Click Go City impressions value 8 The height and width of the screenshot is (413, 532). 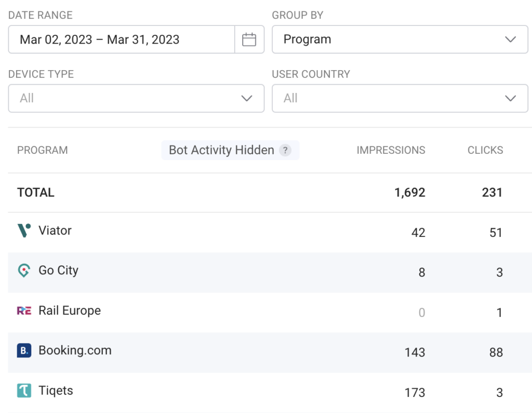[422, 272]
